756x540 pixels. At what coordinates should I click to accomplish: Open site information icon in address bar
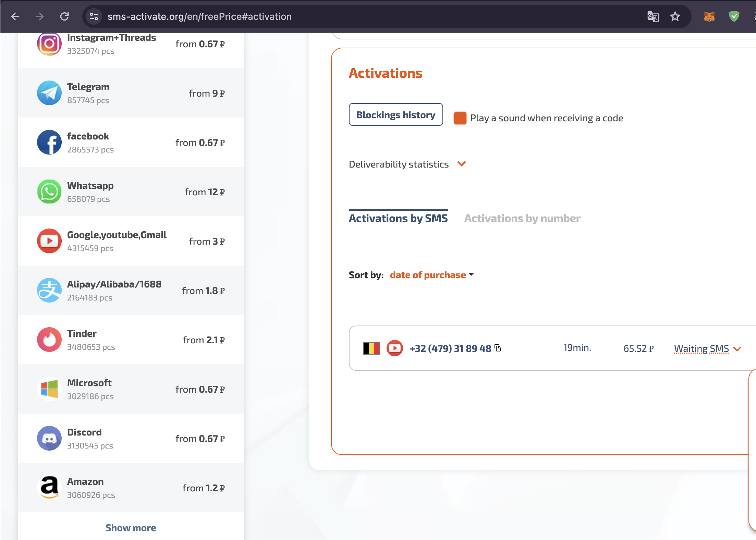94,16
